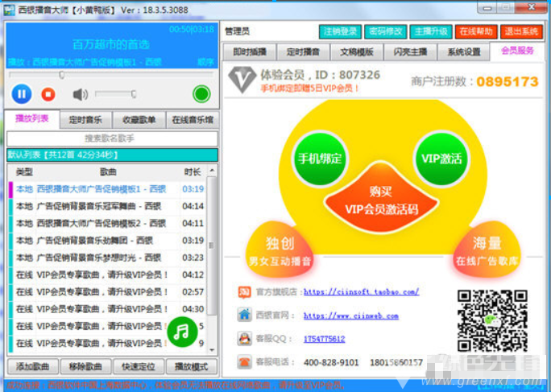551x392 pixels.
Task: Mute audio via the speaker icon
Action: click(80, 94)
